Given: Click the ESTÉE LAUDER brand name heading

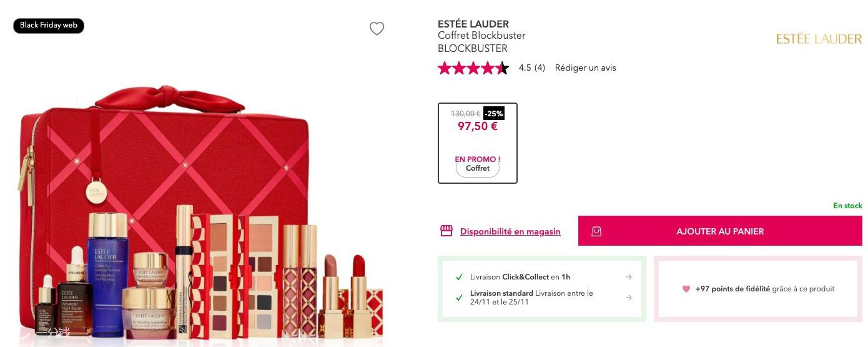Looking at the screenshot, I should pos(473,24).
